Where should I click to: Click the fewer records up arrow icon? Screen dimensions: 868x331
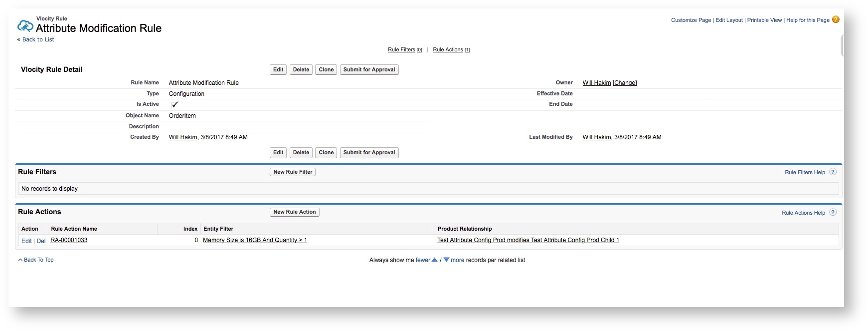pos(434,260)
